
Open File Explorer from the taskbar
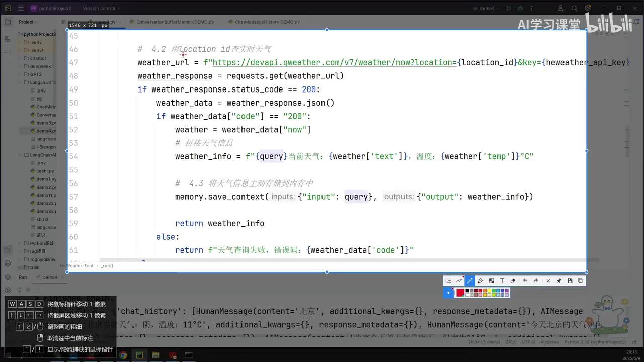(x=156, y=355)
